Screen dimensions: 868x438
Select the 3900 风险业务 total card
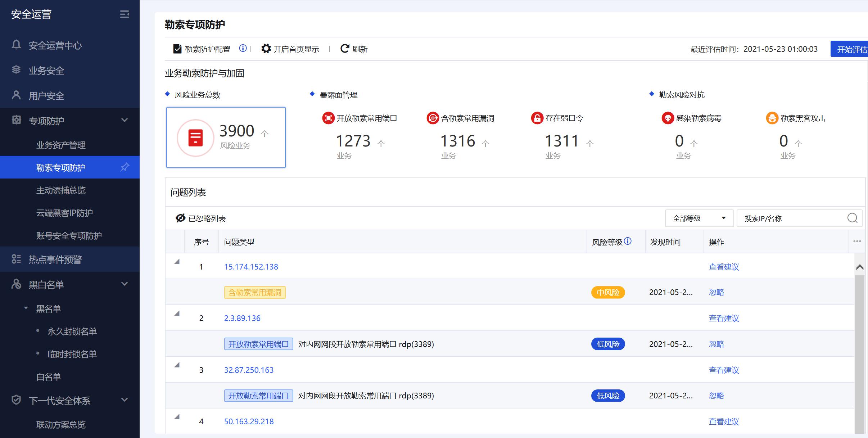226,137
